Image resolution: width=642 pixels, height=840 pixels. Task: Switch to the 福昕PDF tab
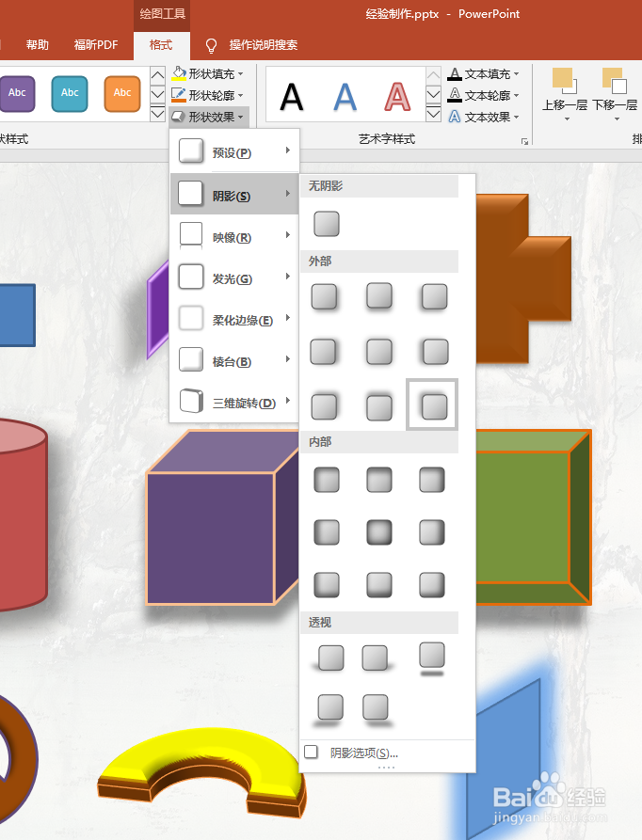[96, 45]
